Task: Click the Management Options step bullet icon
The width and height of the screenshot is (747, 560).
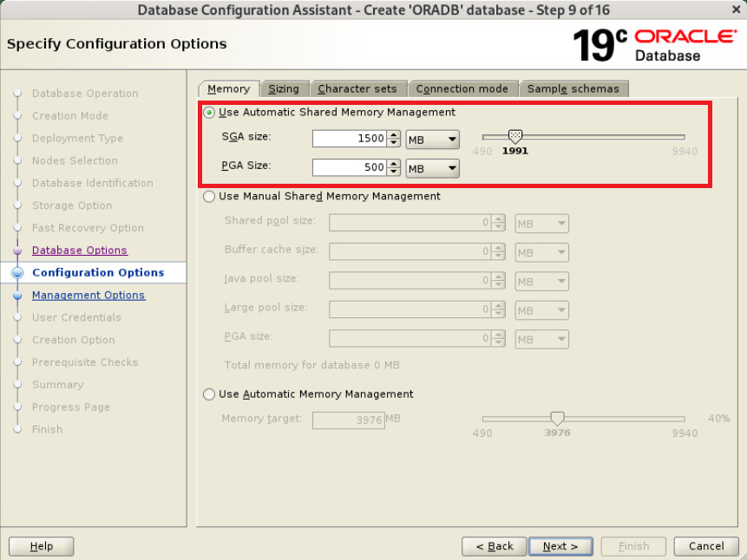Action: (17, 296)
